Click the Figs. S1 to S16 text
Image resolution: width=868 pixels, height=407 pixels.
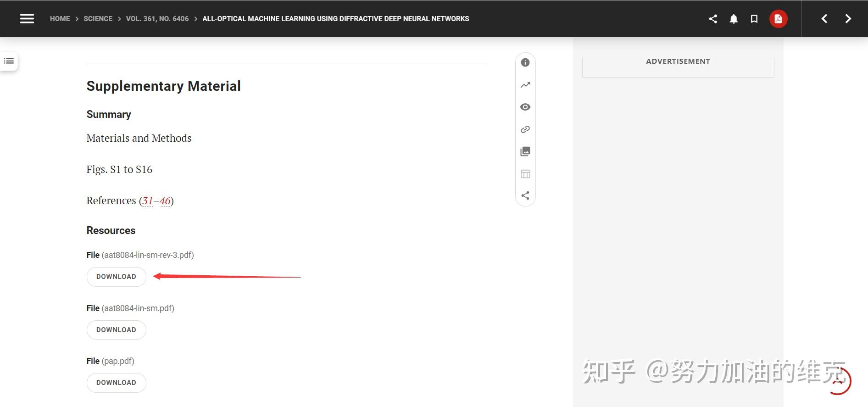pyautogui.click(x=119, y=169)
